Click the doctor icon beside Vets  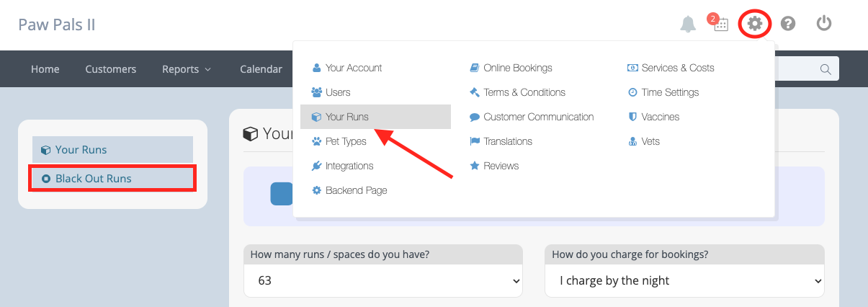pyautogui.click(x=632, y=141)
